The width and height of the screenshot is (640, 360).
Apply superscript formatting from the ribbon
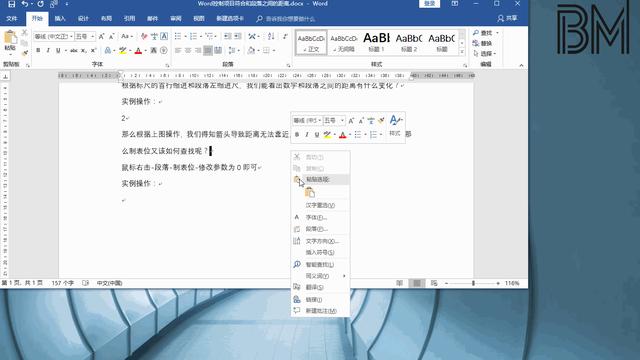(x=93, y=50)
